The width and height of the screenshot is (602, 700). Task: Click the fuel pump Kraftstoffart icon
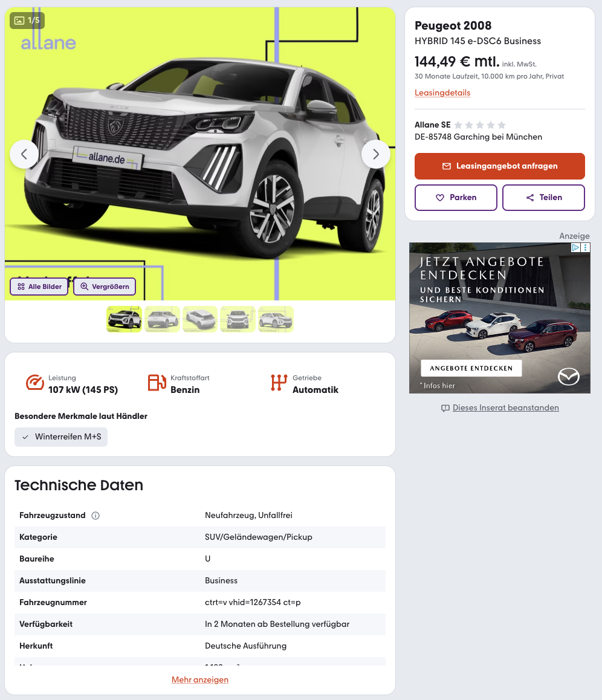157,383
